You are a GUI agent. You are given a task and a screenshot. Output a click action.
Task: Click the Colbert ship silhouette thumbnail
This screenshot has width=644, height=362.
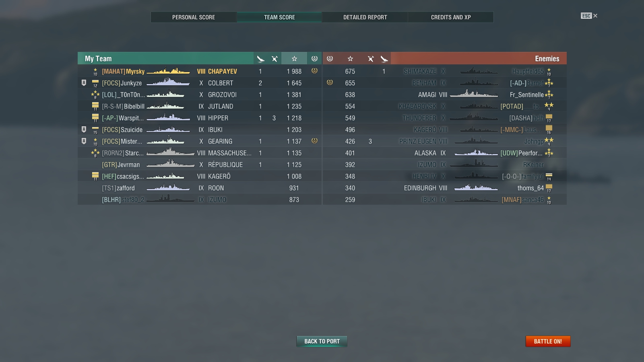[168, 82]
